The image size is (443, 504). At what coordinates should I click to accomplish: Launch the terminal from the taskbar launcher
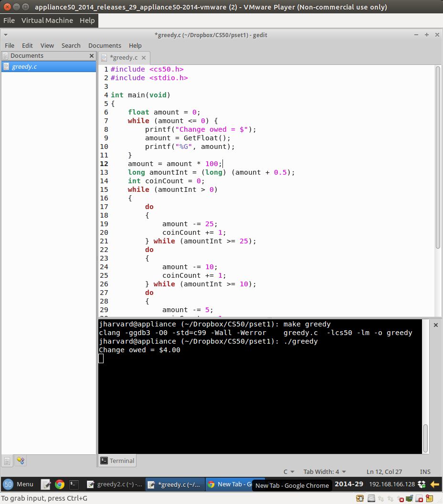point(74,484)
